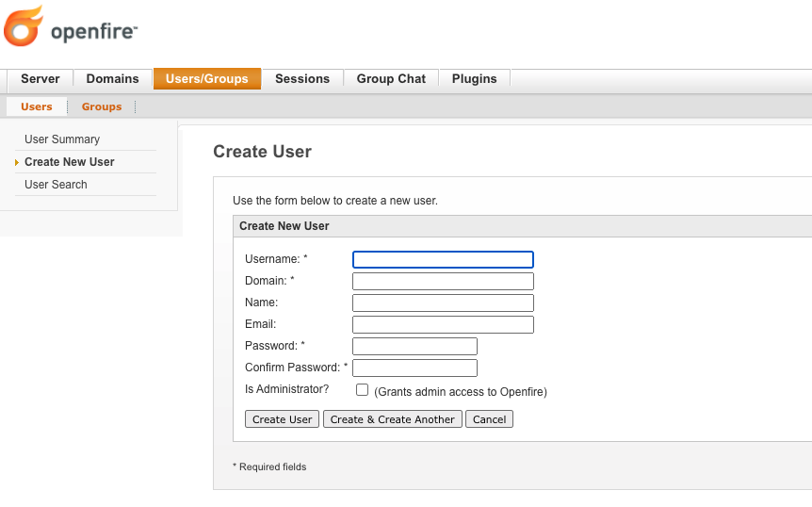Switch to the Groups sub-tab

pyautogui.click(x=102, y=106)
